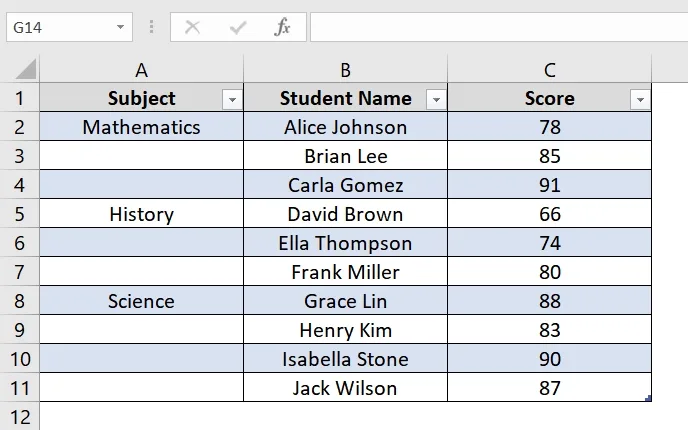Select the score cell 87
The height and width of the screenshot is (430, 688).
tap(549, 387)
